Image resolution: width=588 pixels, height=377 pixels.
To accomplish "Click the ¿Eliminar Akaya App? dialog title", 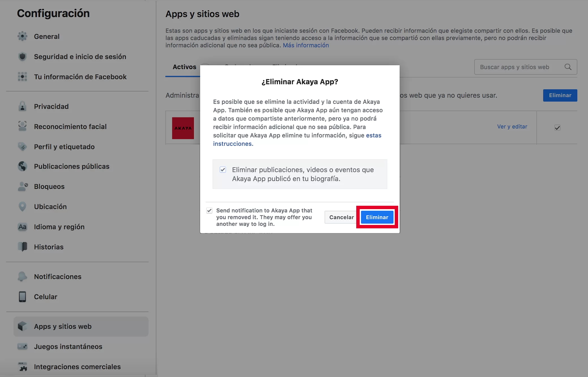I will click(x=300, y=82).
